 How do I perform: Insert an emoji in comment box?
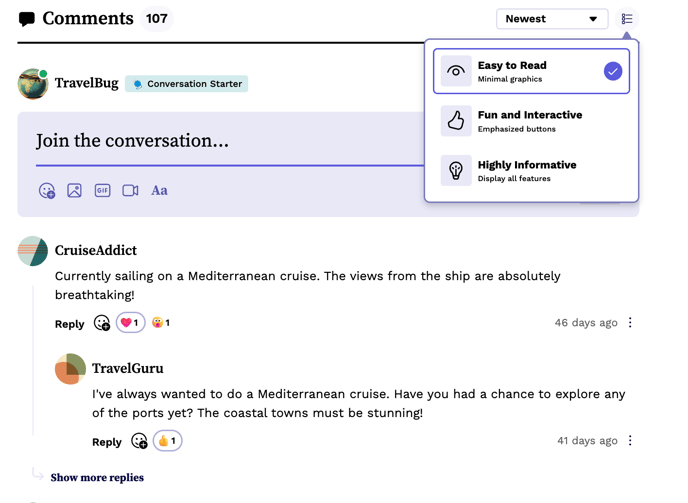[x=47, y=190]
